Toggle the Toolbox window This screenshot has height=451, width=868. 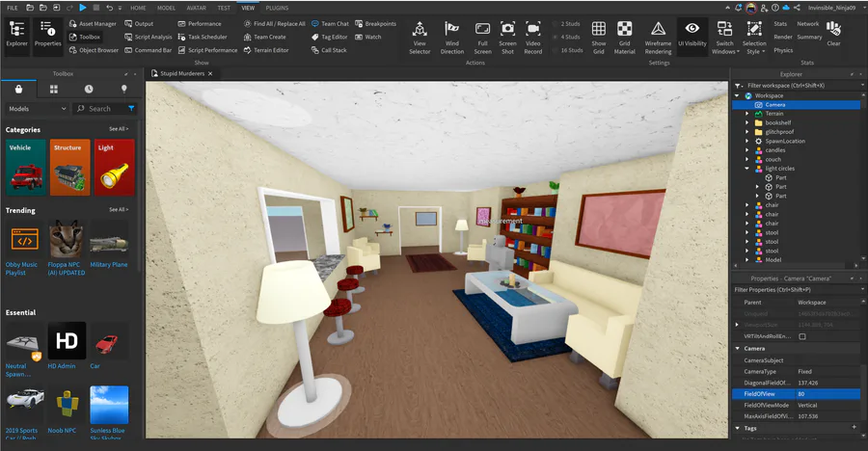[x=85, y=37]
